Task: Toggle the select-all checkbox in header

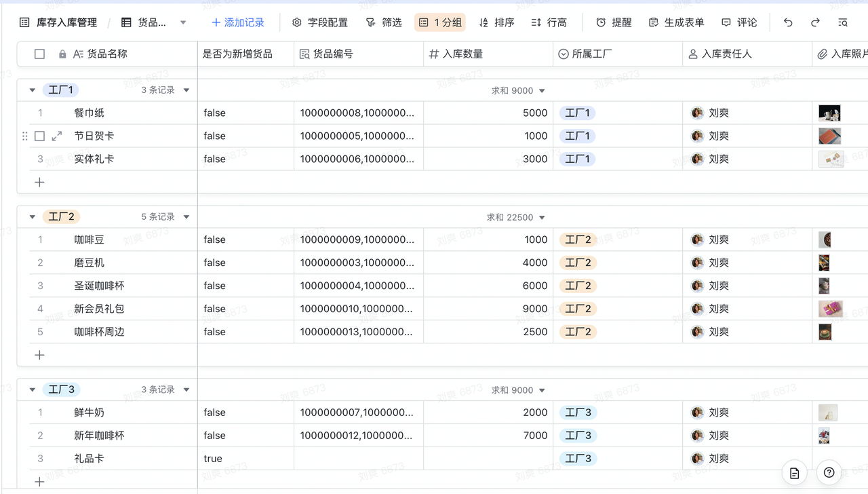Action: pos(40,54)
